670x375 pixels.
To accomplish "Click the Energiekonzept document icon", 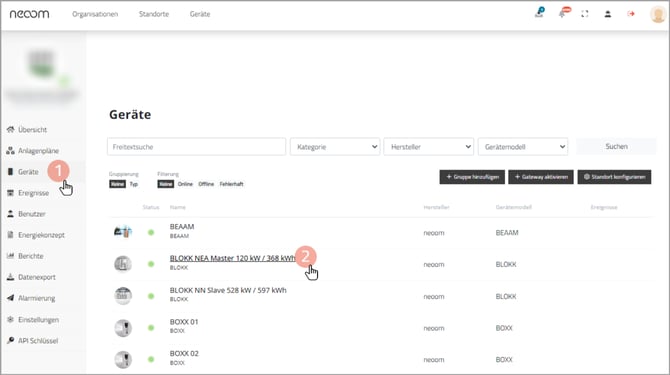I will coord(10,235).
